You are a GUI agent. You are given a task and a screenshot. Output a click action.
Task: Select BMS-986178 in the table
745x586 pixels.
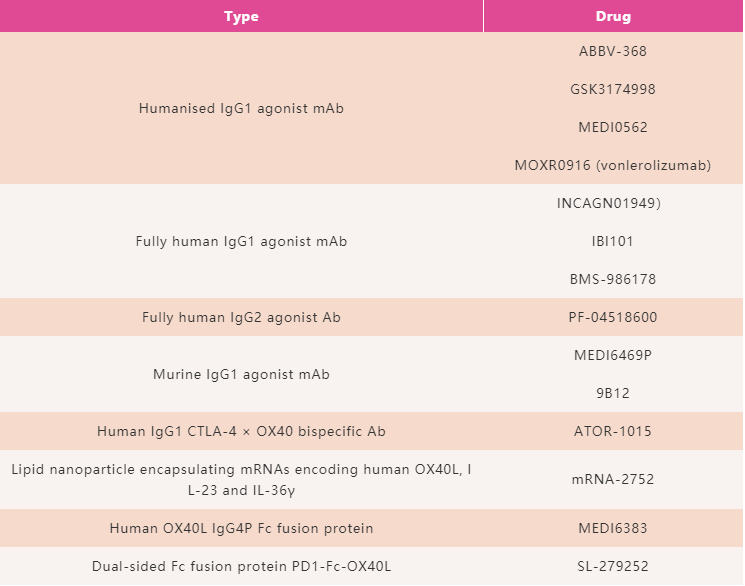(613, 279)
